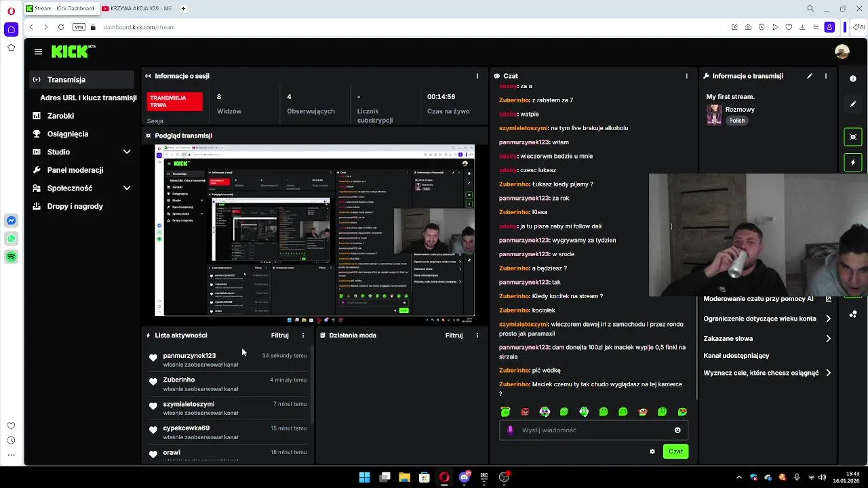This screenshot has height=488, width=868.
Task: Select Transmisja in the sidebar
Action: click(x=82, y=79)
